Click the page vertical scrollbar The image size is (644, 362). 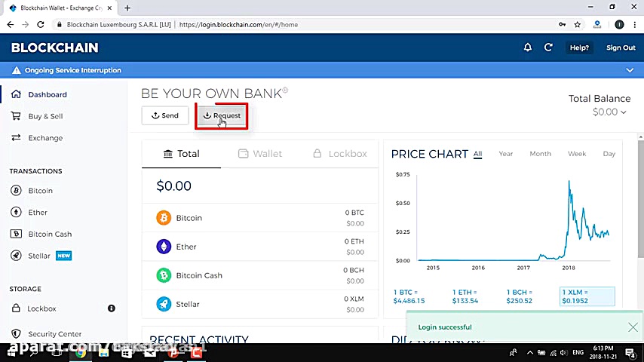click(x=640, y=199)
